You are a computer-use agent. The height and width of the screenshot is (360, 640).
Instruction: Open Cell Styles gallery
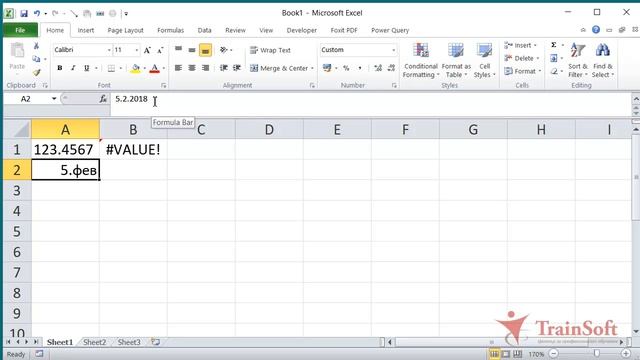484,60
